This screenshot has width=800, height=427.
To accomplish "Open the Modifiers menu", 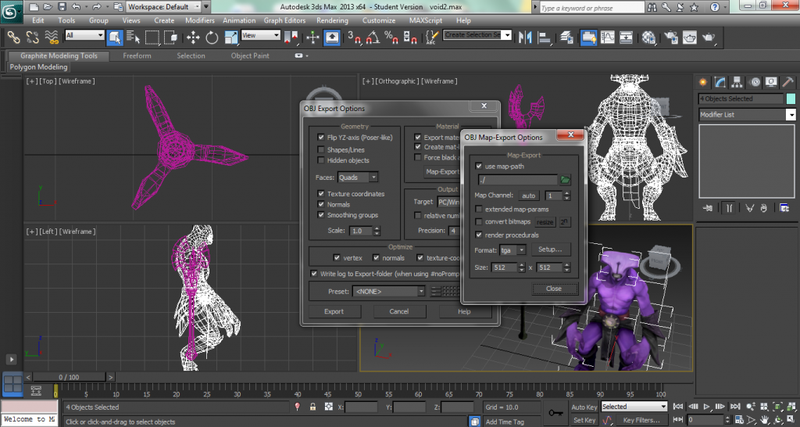I will [199, 20].
